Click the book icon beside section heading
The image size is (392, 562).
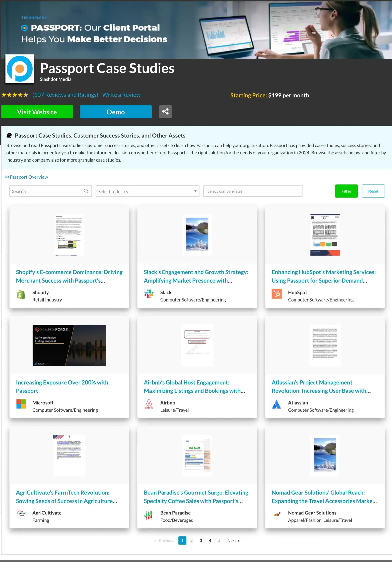click(x=9, y=135)
